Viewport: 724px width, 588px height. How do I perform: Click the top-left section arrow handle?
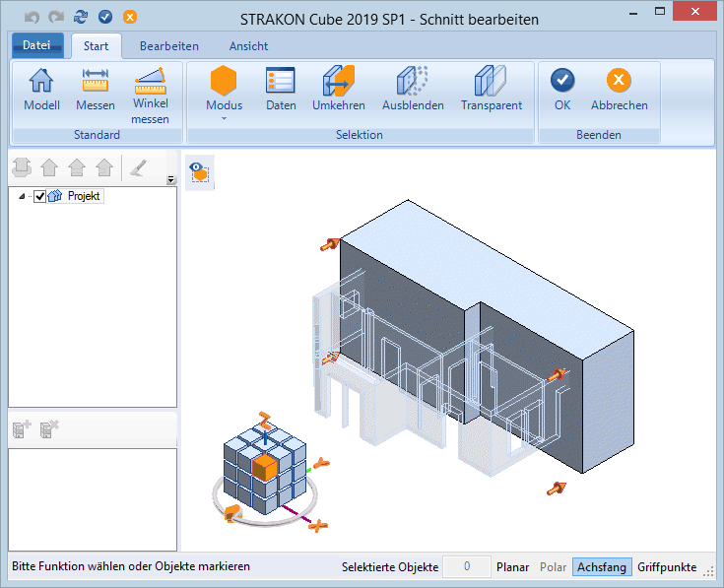330,244
